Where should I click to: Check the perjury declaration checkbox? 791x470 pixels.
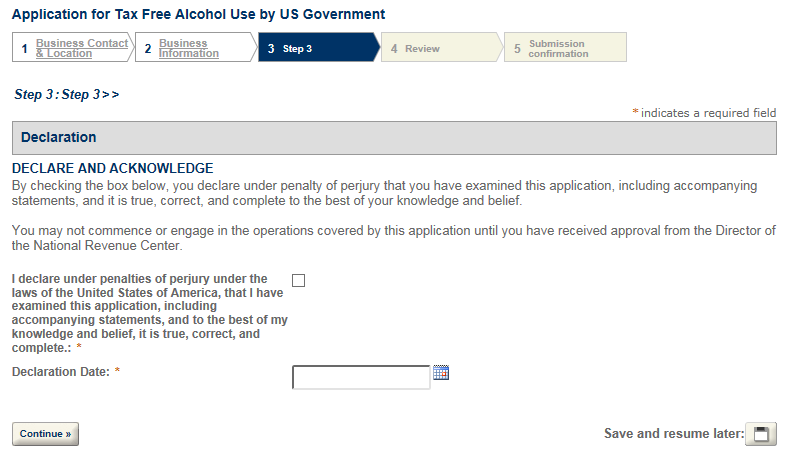tap(298, 280)
